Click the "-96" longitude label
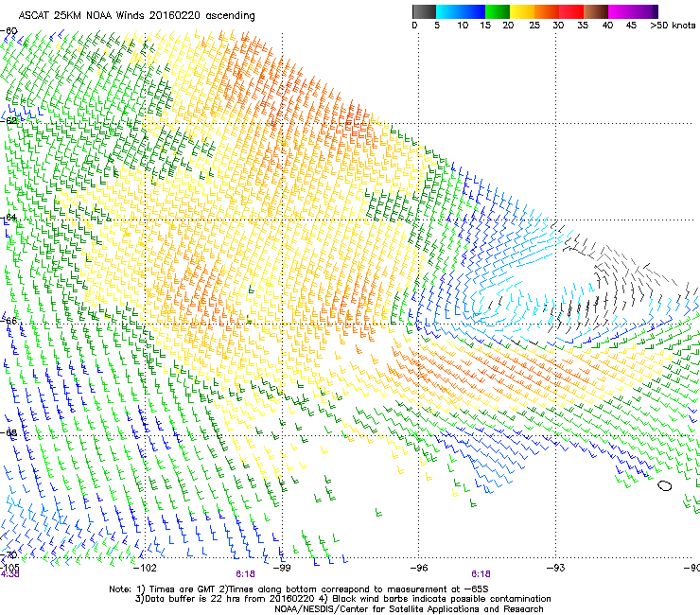This screenshot has height=615, width=700. point(419,568)
